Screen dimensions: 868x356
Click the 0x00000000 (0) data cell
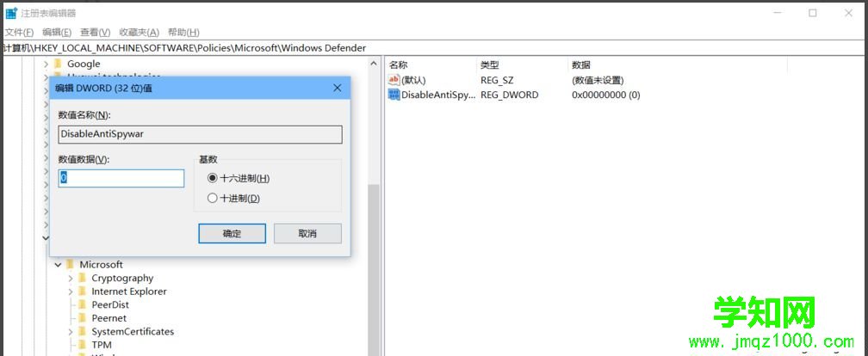605,95
